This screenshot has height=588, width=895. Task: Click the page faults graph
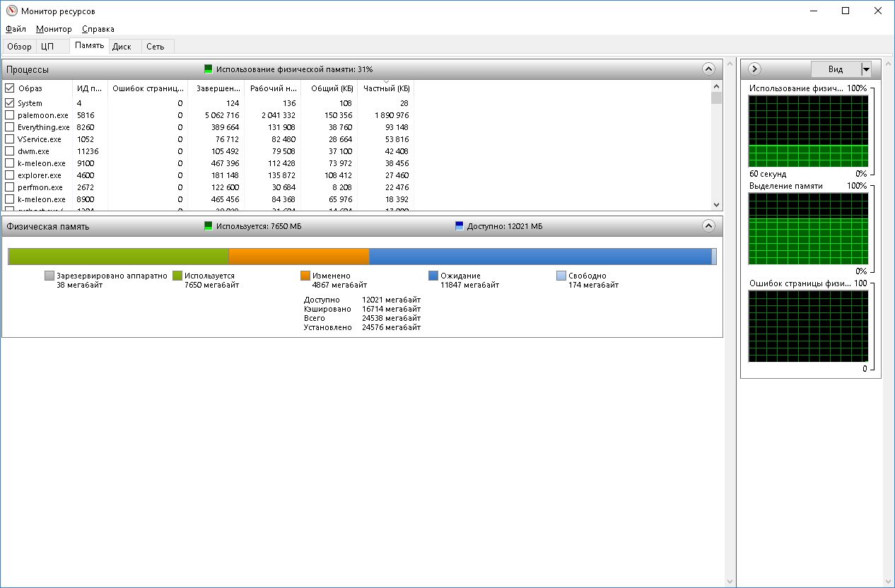click(x=808, y=327)
